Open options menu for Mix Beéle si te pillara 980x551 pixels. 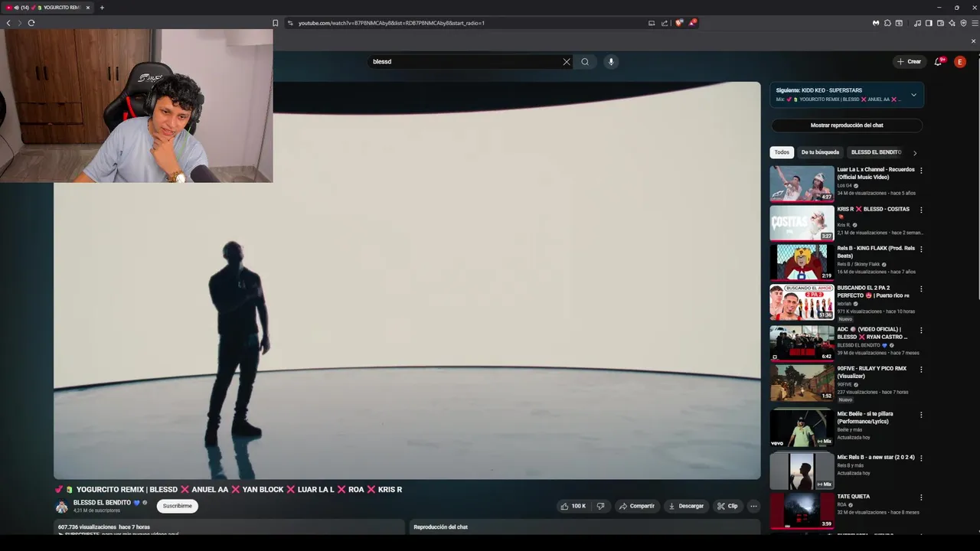click(x=921, y=415)
